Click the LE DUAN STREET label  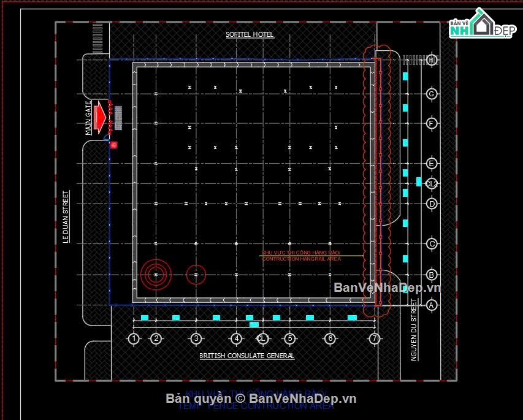click(x=66, y=216)
